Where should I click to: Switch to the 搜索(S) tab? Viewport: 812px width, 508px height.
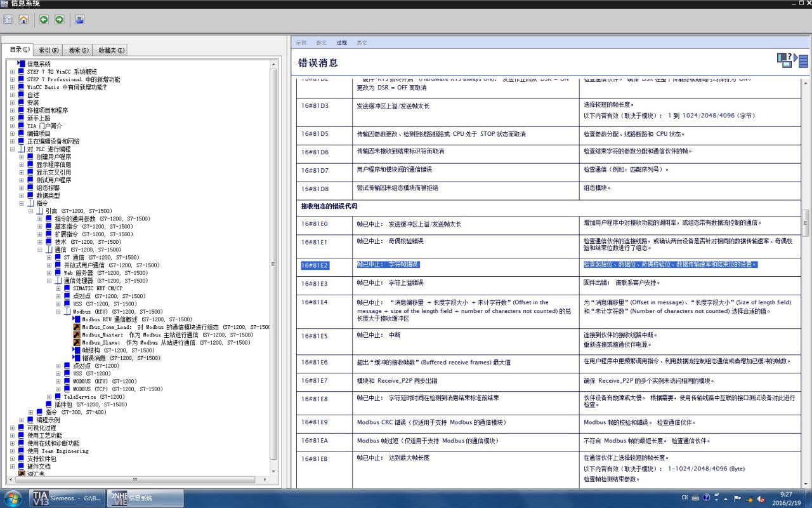point(78,51)
